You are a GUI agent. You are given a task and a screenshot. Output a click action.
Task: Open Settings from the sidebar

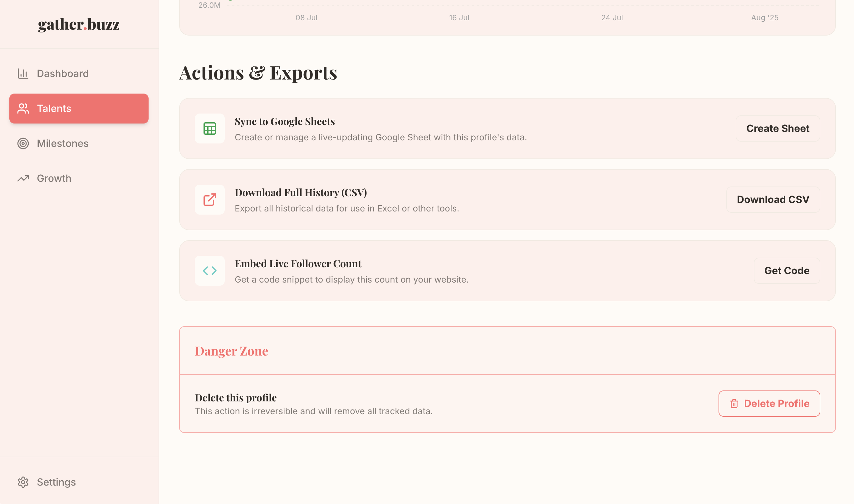click(56, 482)
